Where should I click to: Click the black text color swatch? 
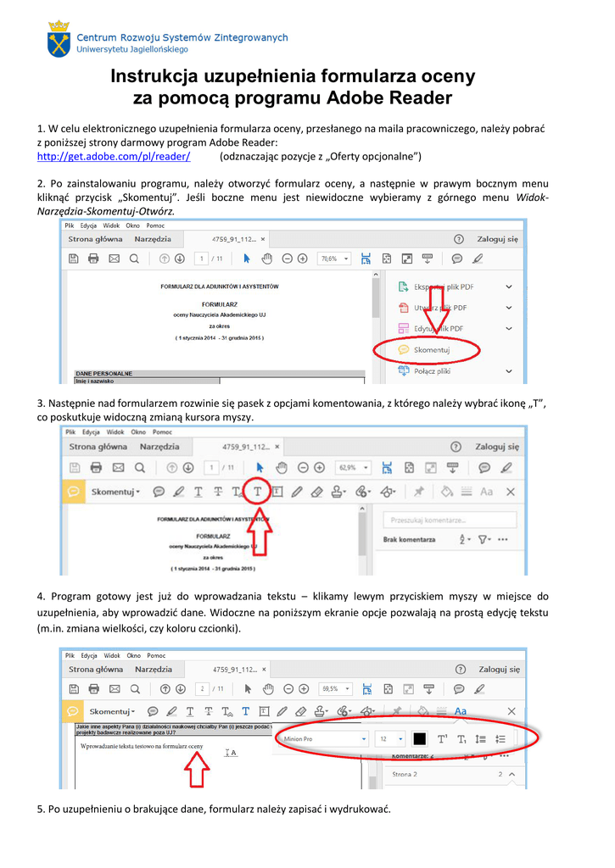(x=419, y=738)
